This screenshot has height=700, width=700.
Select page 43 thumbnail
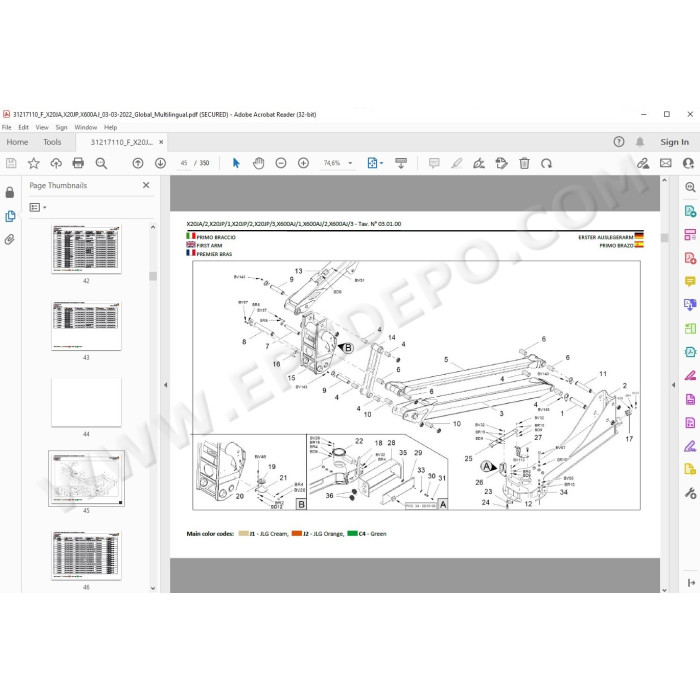pos(86,326)
